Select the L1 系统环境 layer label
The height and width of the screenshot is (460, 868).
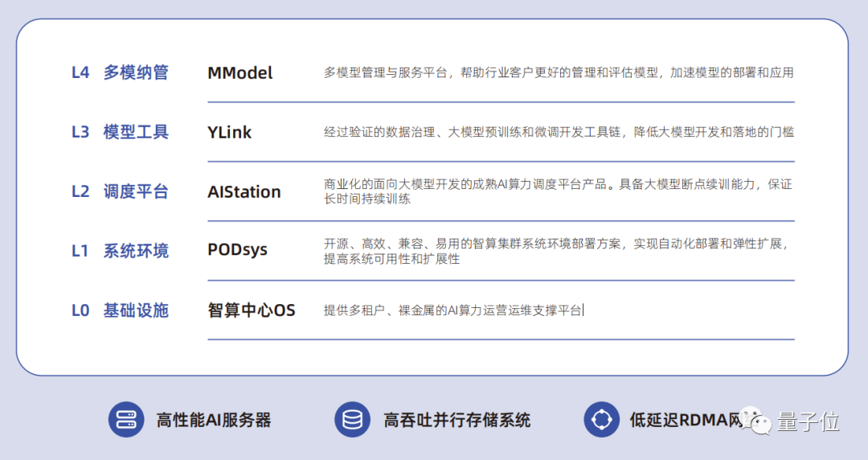point(120,251)
